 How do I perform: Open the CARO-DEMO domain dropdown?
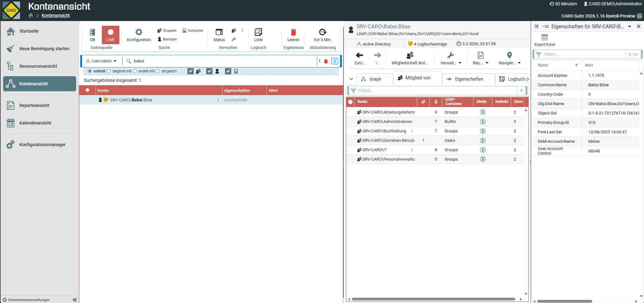[x=102, y=61]
